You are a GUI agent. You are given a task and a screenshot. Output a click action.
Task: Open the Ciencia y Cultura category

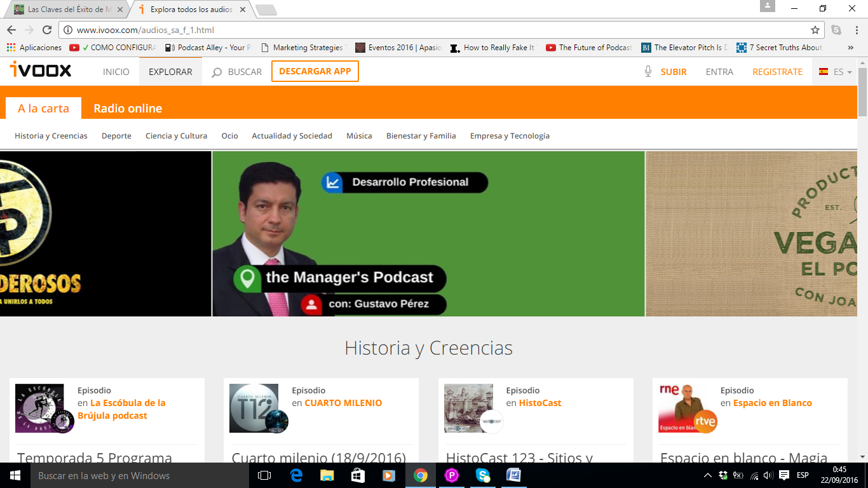(x=176, y=136)
